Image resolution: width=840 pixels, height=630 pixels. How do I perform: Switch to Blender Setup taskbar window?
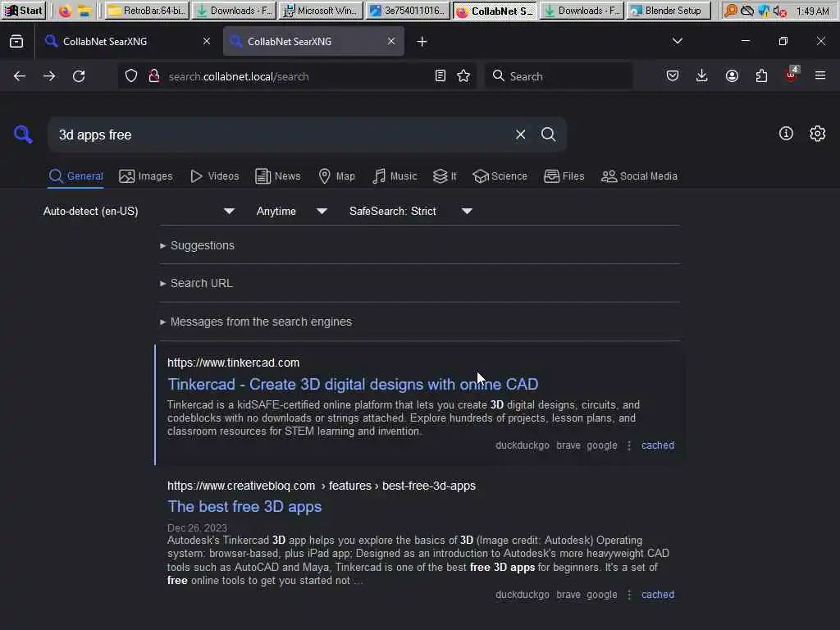coord(668,10)
